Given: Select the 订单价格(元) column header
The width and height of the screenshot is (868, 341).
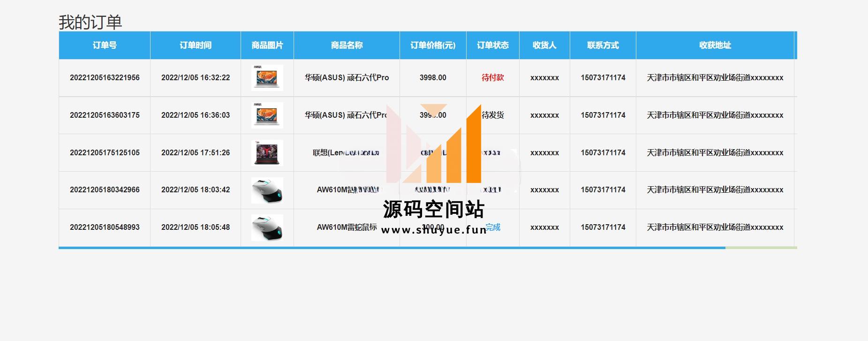Looking at the screenshot, I should 433,45.
